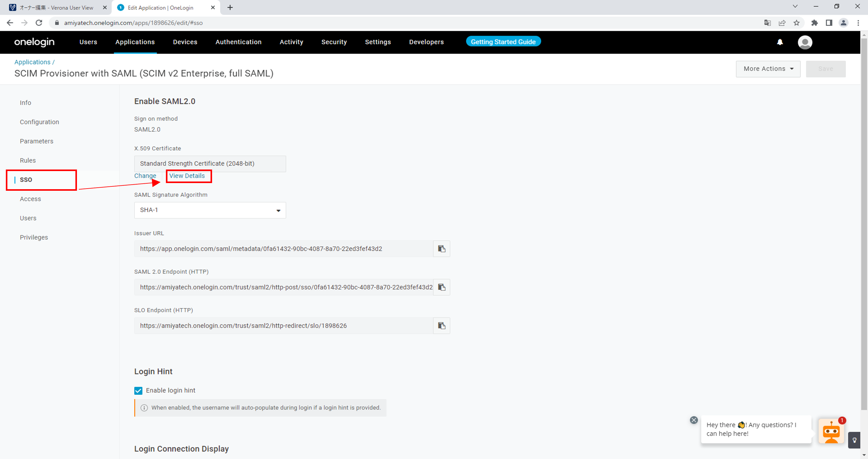Screen dimensions: 868x459
Task: Switch to the Verona User View tab
Action: pyautogui.click(x=56, y=7)
